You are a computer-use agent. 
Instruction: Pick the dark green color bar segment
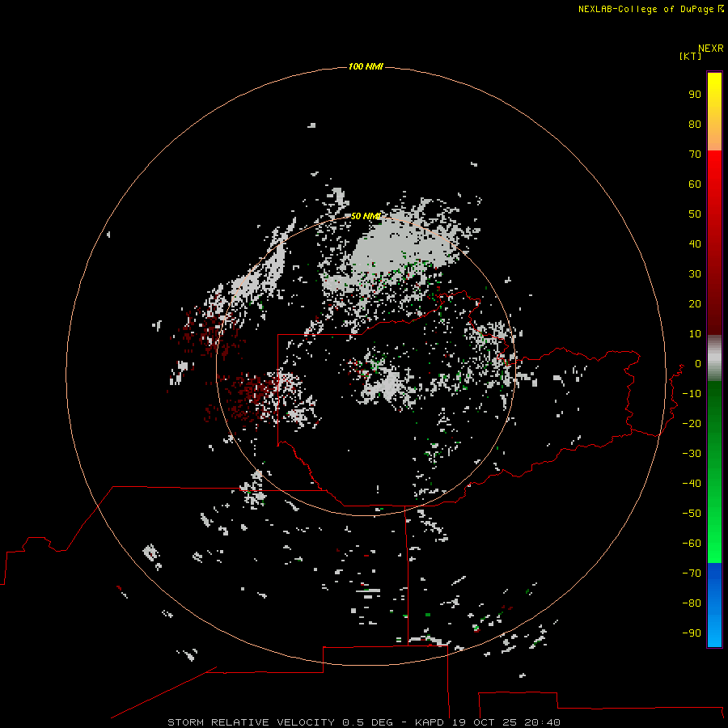pyautogui.click(x=714, y=472)
